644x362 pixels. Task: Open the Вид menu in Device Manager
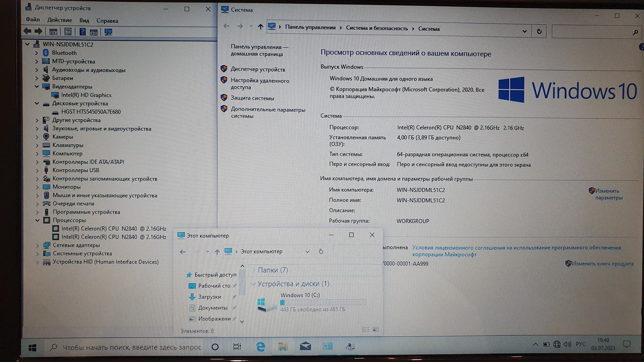[84, 21]
